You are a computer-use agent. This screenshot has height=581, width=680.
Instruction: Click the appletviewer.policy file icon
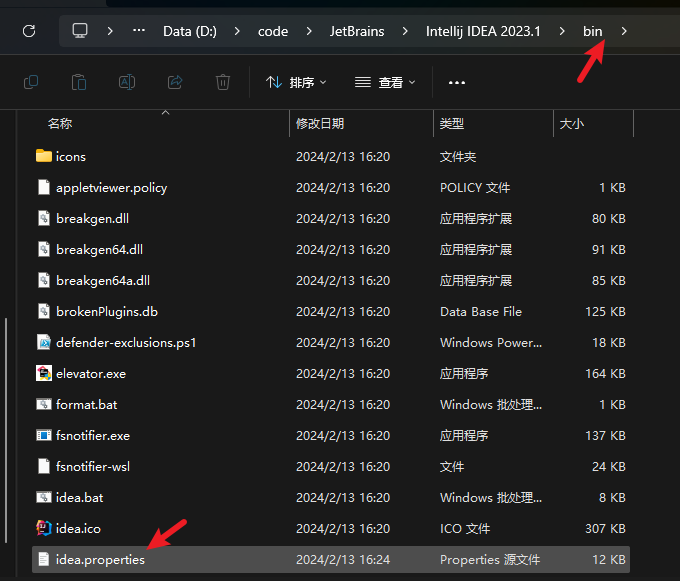tap(44, 187)
